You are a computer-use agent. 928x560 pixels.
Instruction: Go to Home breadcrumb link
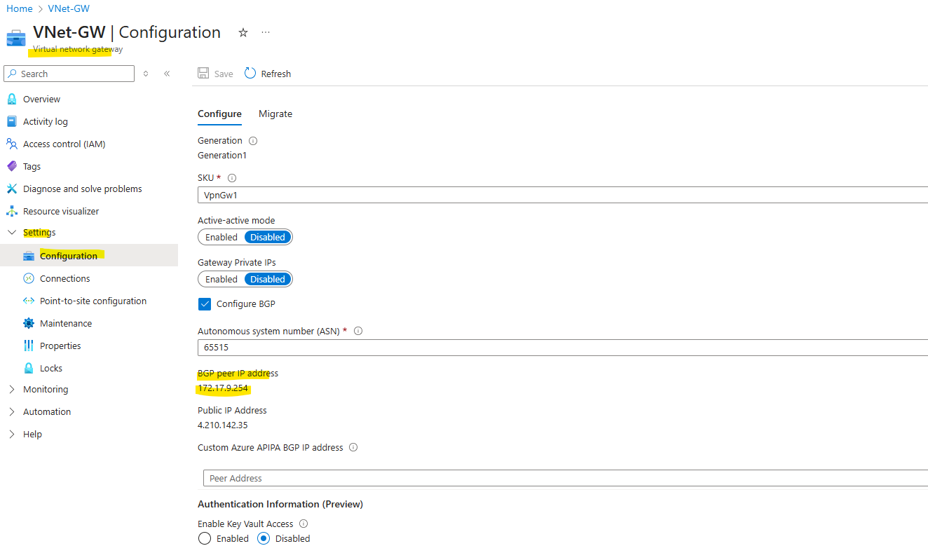(x=20, y=8)
